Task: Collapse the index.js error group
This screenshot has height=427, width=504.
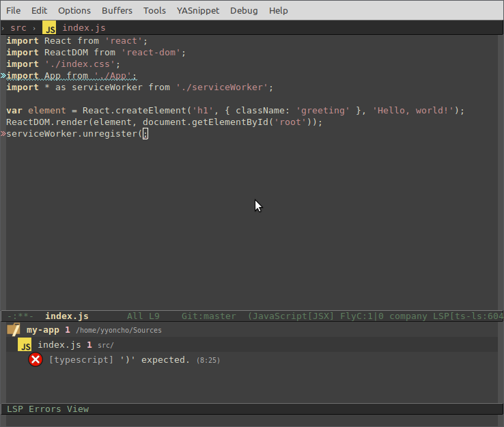Action: pos(59,345)
